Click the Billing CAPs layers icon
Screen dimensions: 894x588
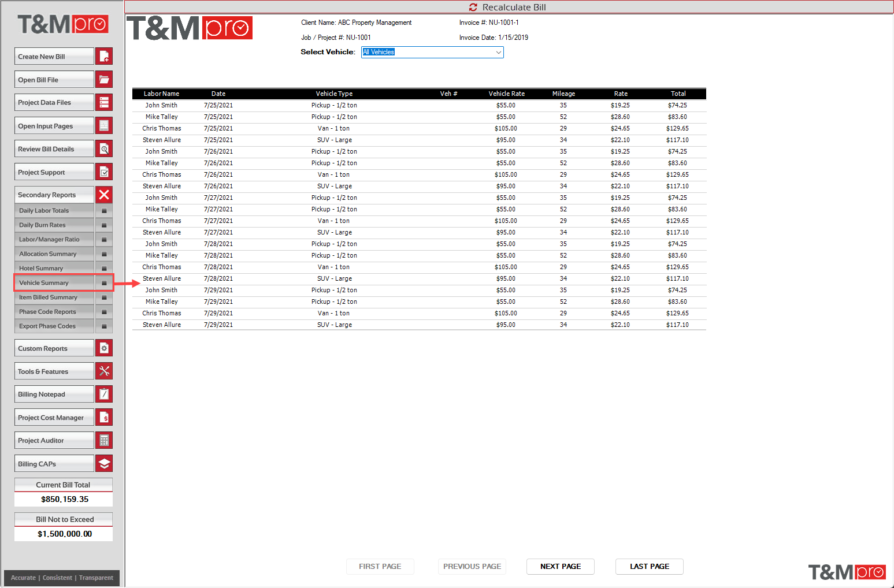[104, 463]
